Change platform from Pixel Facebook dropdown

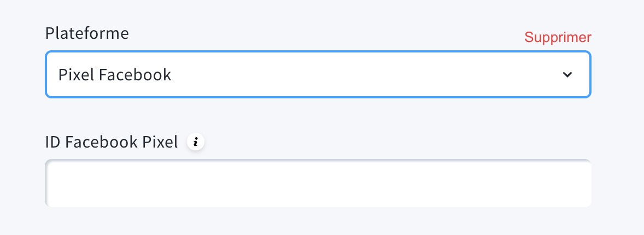tap(318, 75)
